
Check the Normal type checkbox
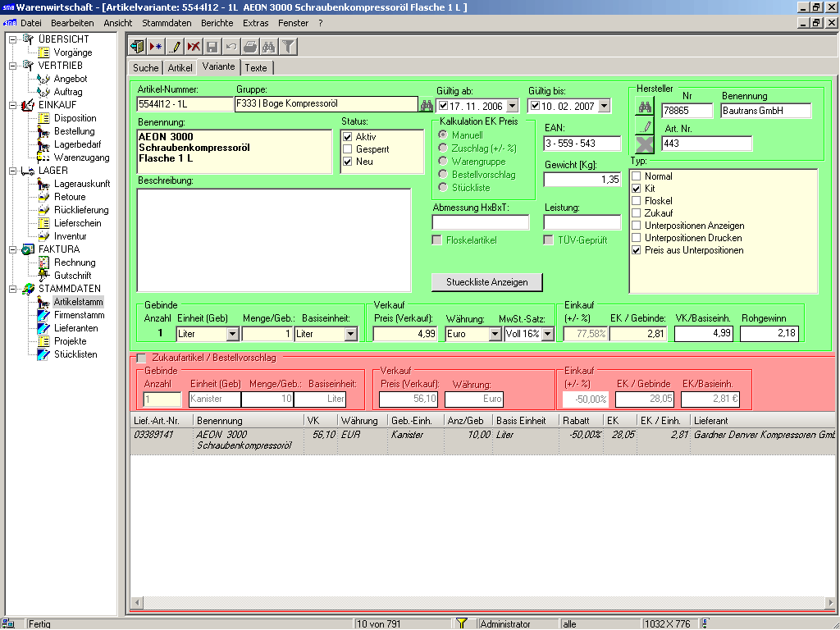[x=636, y=176]
